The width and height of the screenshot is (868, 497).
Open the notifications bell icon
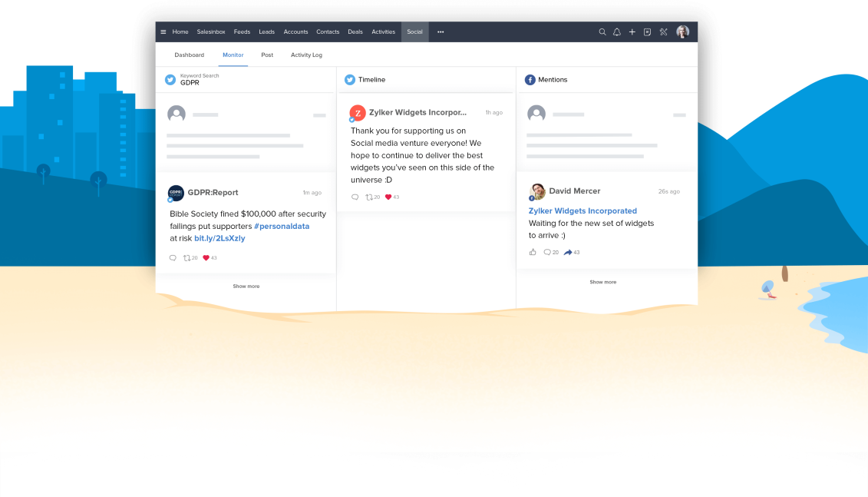617,32
